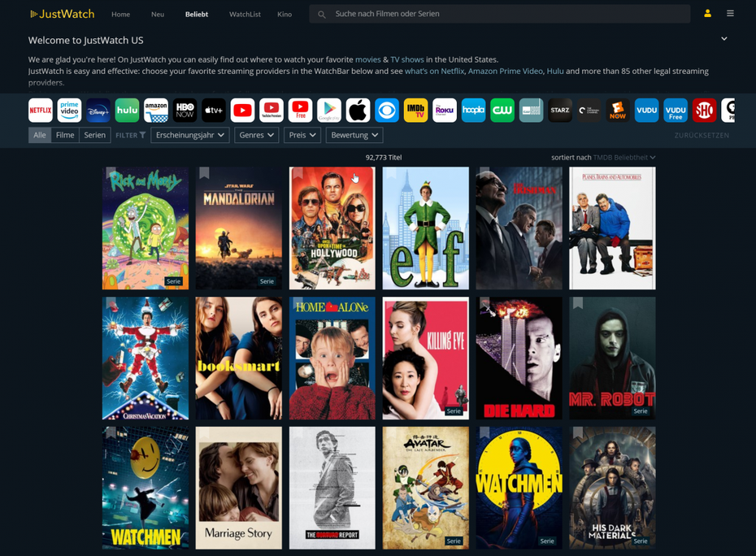The height and width of the screenshot is (556, 756).
Task: Open the Genres dropdown
Action: (x=257, y=135)
